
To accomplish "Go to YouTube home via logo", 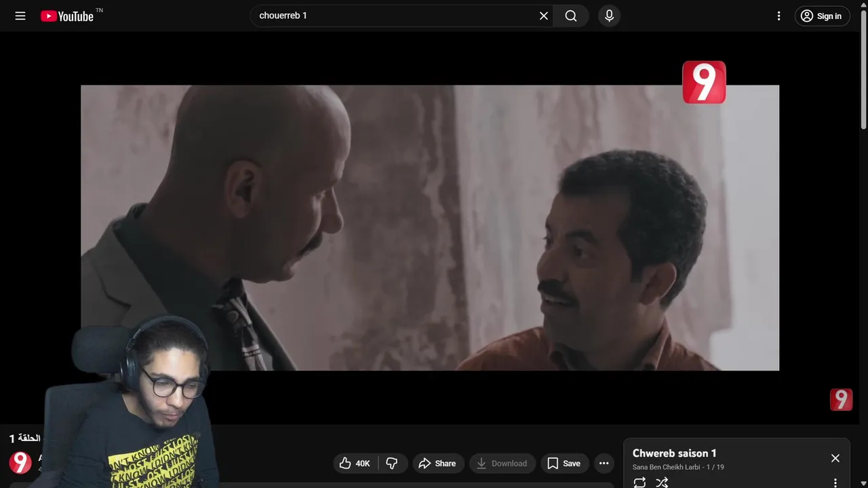I will tap(66, 16).
